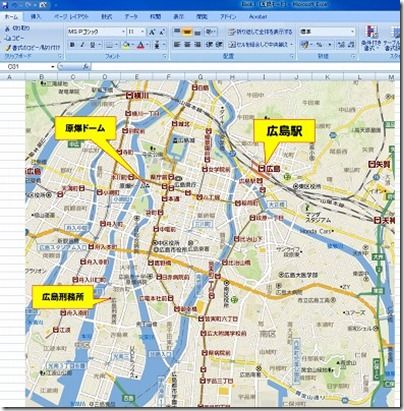Open the データ tab
This screenshot has width=404, height=411.
pyautogui.click(x=131, y=16)
